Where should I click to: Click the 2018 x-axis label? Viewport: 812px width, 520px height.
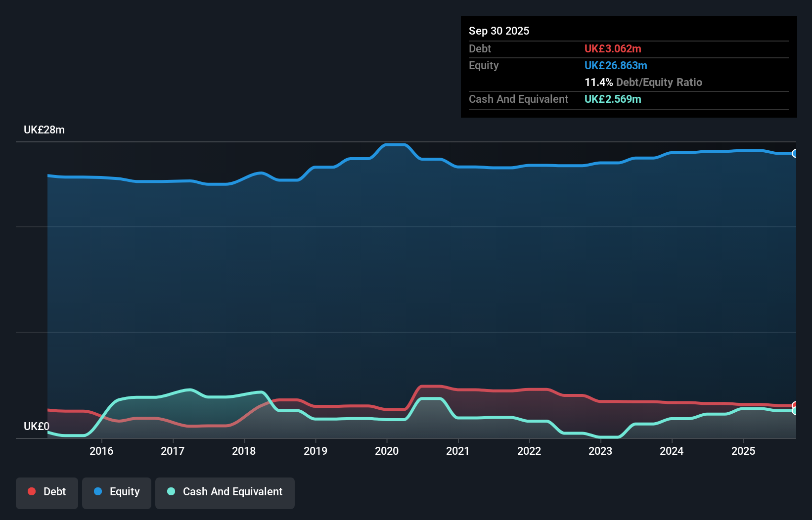tap(244, 451)
